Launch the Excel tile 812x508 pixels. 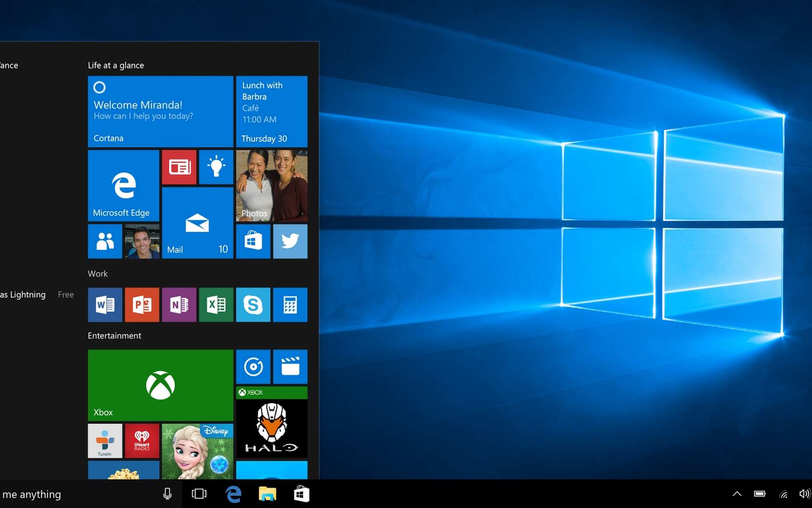[x=216, y=305]
